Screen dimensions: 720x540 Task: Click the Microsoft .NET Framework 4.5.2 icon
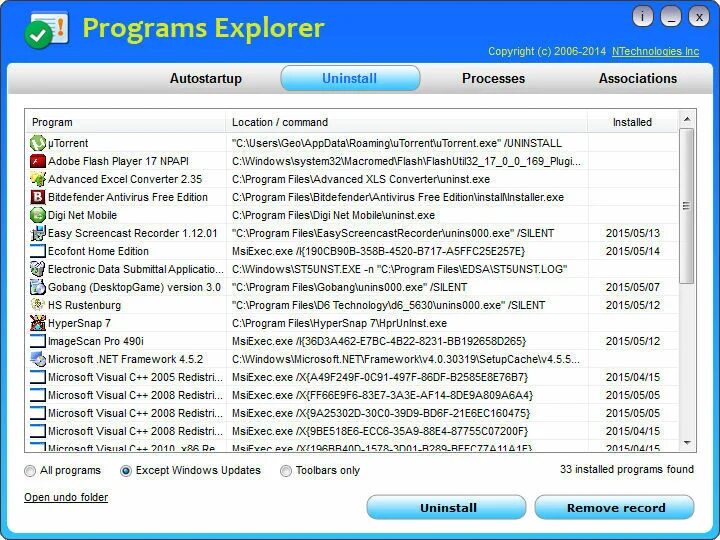pos(38,359)
